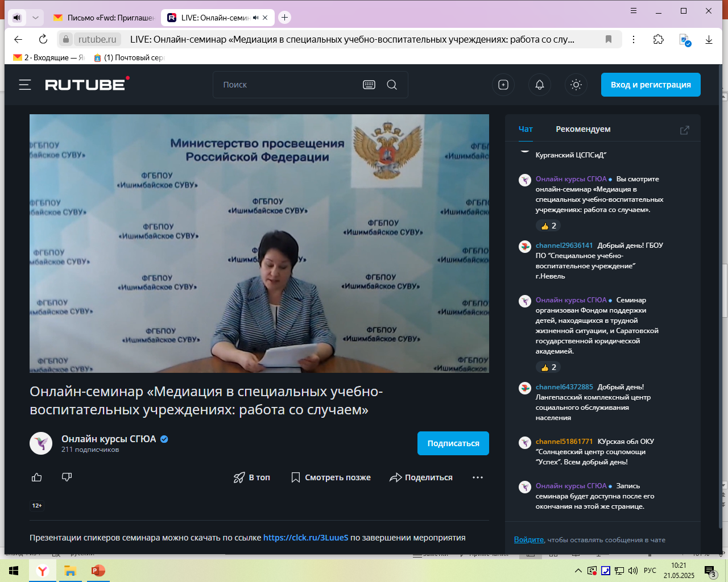This screenshot has width=728, height=582.
Task: Click the Вход и регистрация button
Action: coord(651,85)
